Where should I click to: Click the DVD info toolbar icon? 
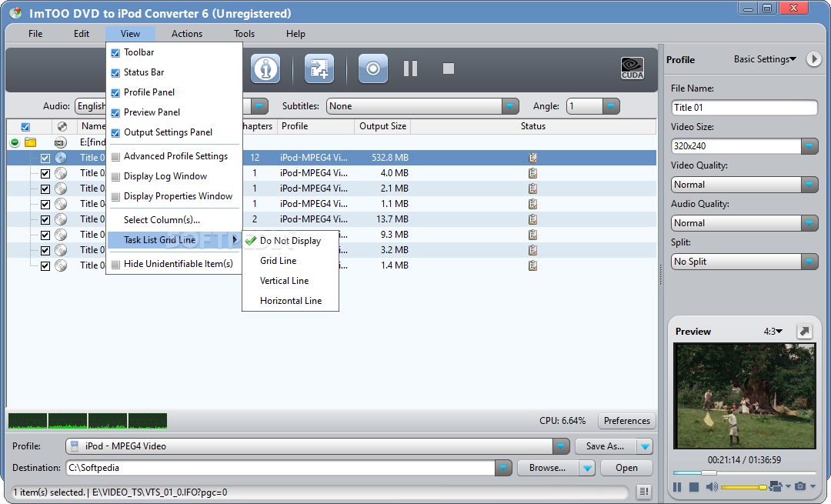265,68
